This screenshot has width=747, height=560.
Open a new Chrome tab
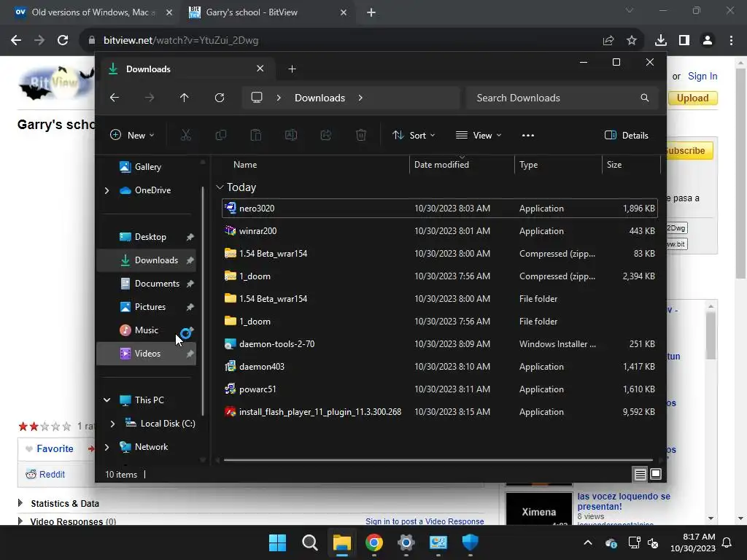[x=371, y=12]
